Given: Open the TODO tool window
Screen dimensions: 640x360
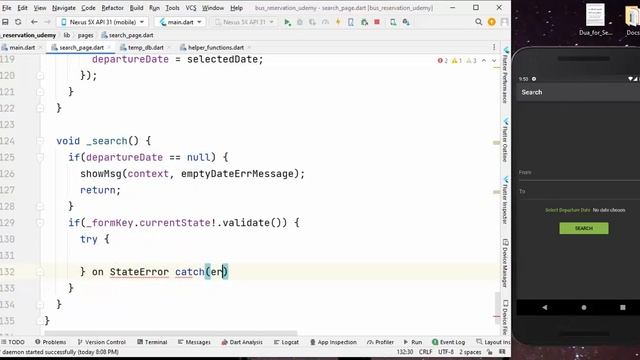Looking at the screenshot, I should point(13,342).
